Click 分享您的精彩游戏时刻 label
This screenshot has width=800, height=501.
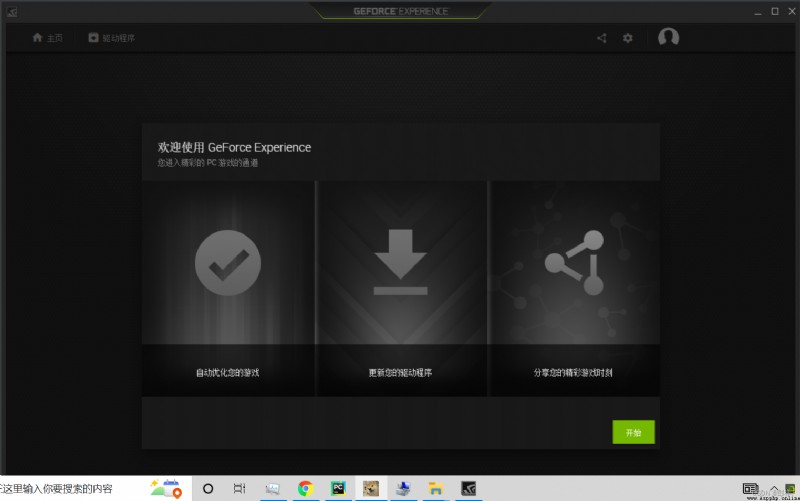[x=573, y=373]
